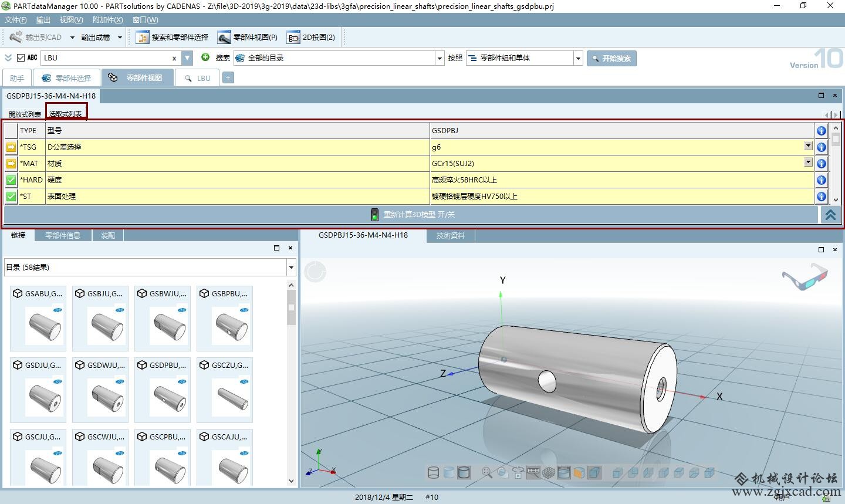Select the GSBPBU,... part thumbnail

click(225, 318)
